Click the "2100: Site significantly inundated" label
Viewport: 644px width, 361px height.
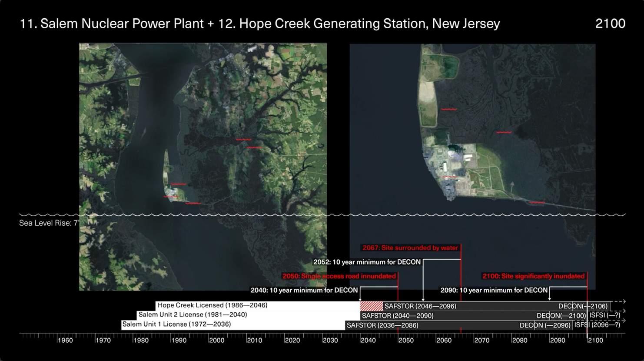534,276
